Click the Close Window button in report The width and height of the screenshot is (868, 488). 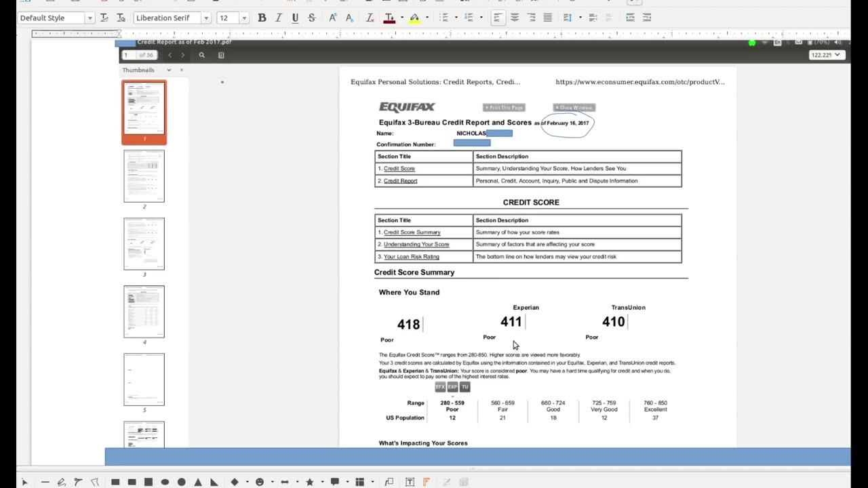(574, 107)
